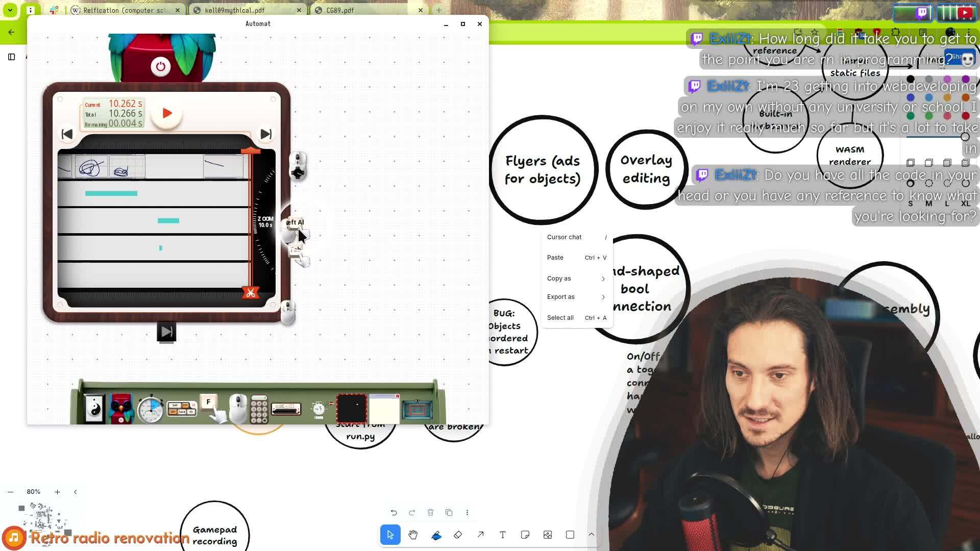Click the Duplicate icon in toolbar

449,513
